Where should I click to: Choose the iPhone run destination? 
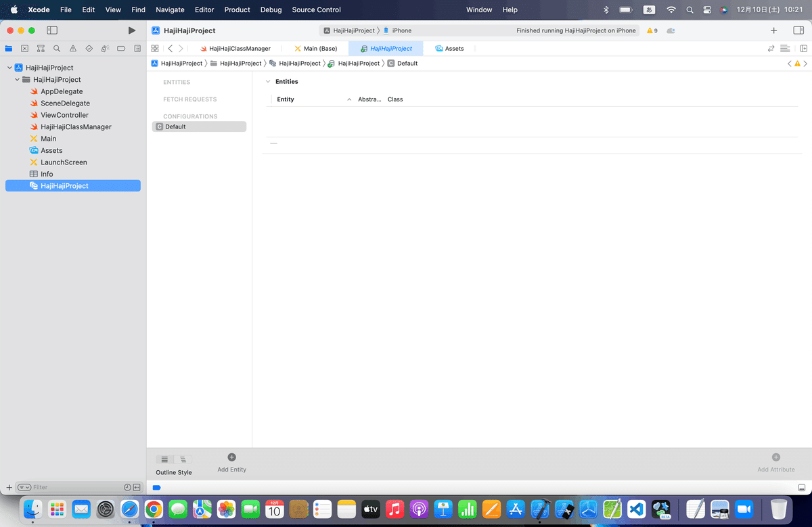pos(397,30)
